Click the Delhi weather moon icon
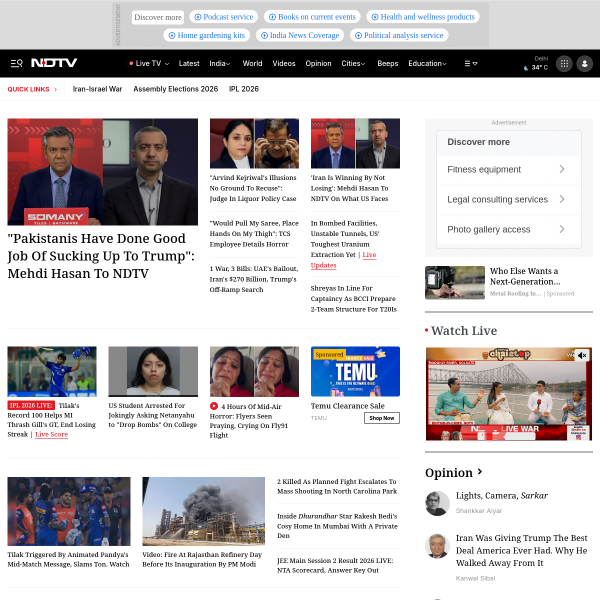The image size is (600, 600). tap(526, 68)
